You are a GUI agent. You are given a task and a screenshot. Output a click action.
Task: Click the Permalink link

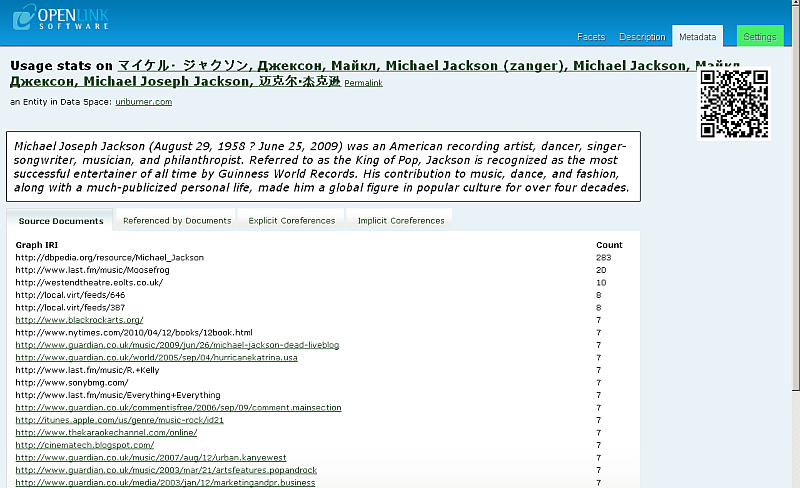point(363,83)
